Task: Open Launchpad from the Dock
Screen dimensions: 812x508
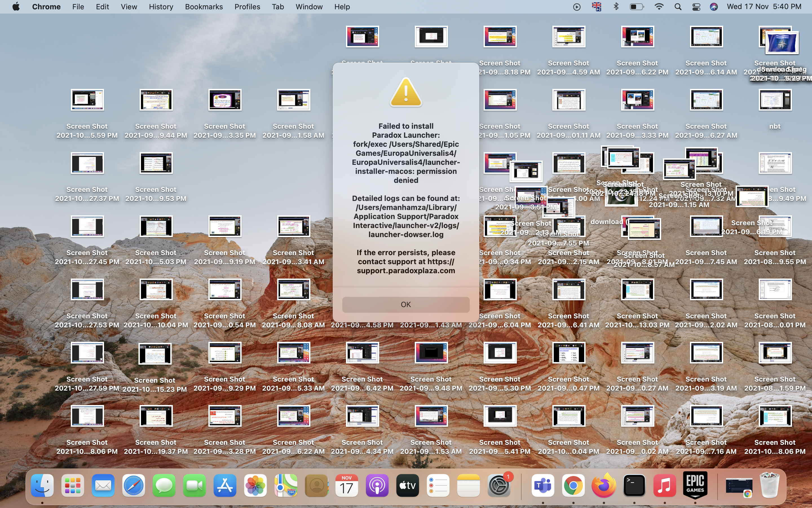Action: [73, 485]
